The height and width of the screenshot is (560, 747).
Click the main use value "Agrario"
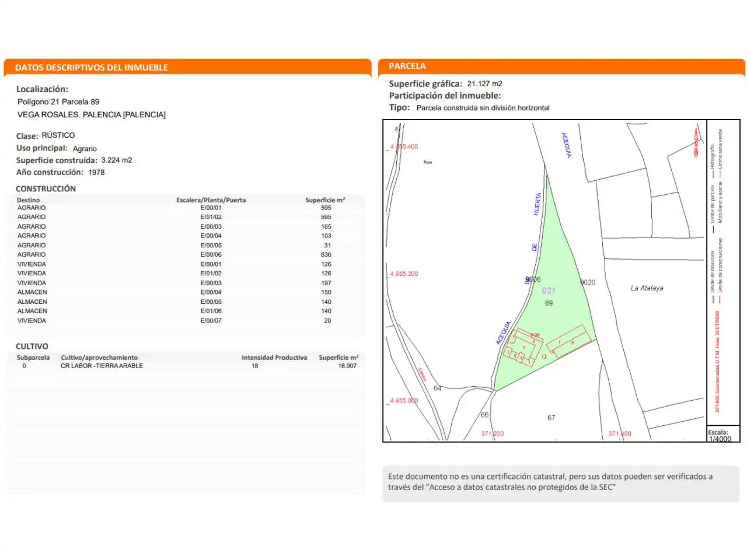85,149
